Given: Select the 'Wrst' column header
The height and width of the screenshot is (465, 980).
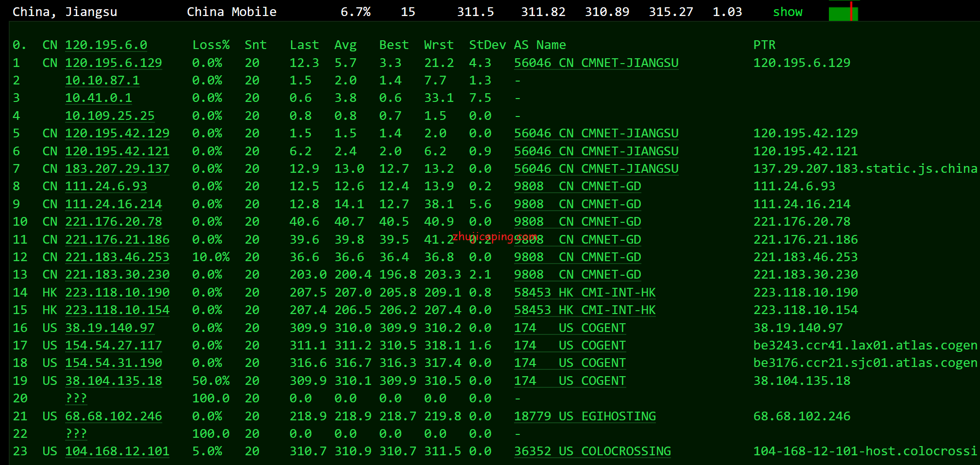Looking at the screenshot, I should (439, 45).
